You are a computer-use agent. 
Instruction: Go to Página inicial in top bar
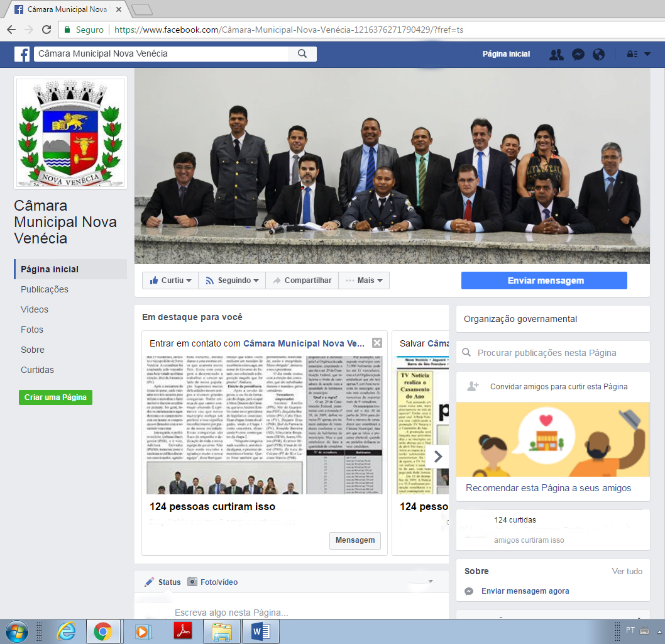tap(506, 54)
